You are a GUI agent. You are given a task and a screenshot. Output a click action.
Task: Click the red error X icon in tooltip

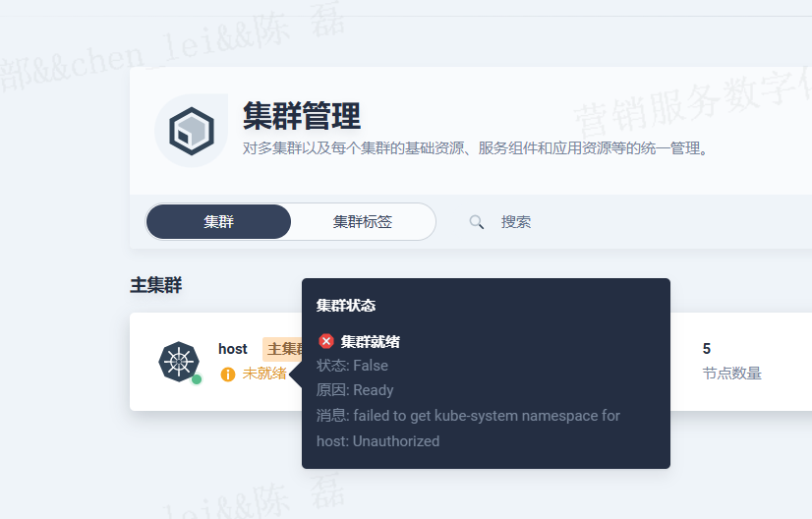tap(326, 341)
